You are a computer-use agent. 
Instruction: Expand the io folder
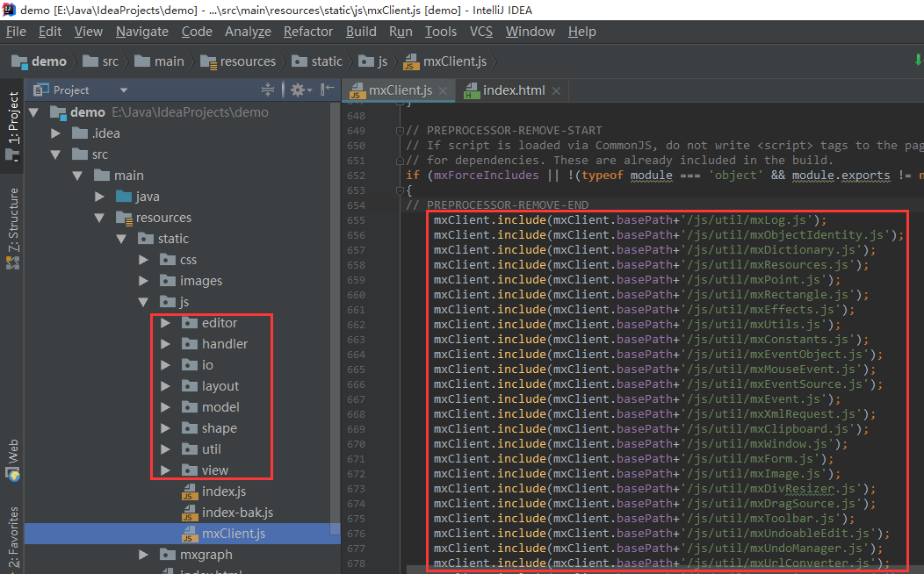(166, 365)
